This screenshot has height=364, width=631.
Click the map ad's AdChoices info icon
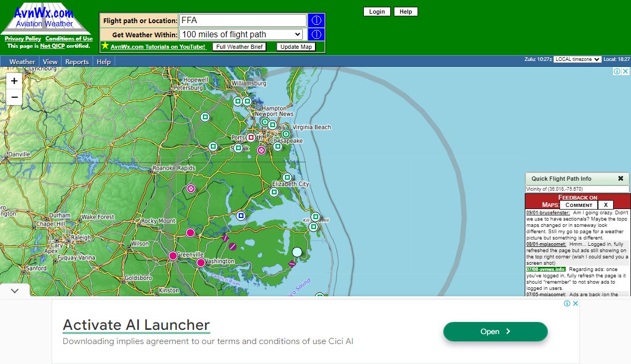(x=617, y=71)
